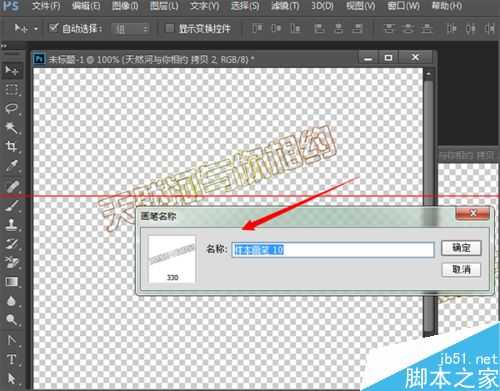Click 确定 in the brush name dialog

(x=461, y=248)
